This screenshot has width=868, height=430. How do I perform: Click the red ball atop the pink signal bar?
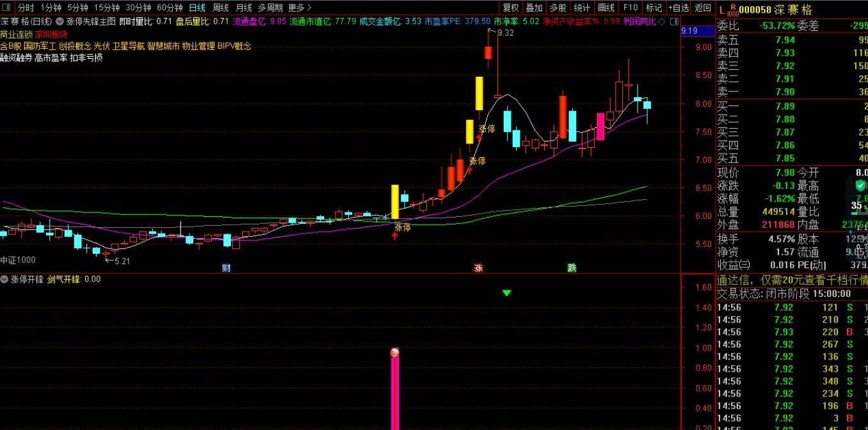pyautogui.click(x=395, y=352)
